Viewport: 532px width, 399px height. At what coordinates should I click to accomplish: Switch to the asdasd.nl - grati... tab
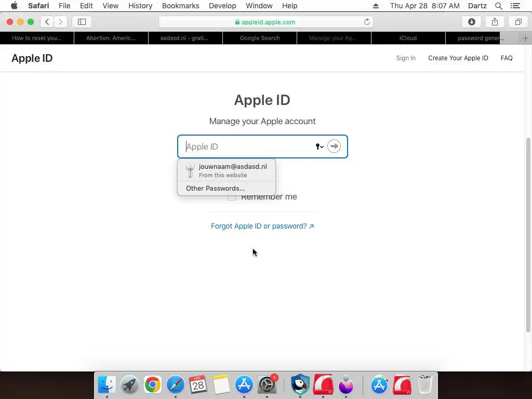(x=185, y=38)
